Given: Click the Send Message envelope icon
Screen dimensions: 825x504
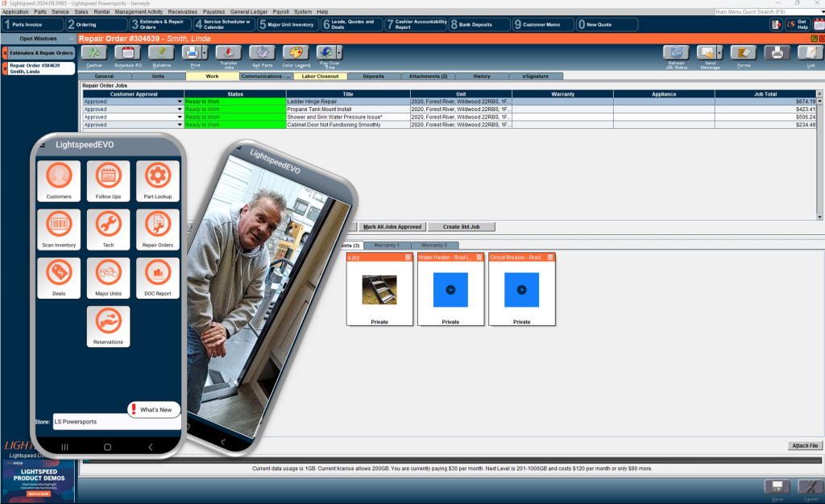Looking at the screenshot, I should pos(707,53).
